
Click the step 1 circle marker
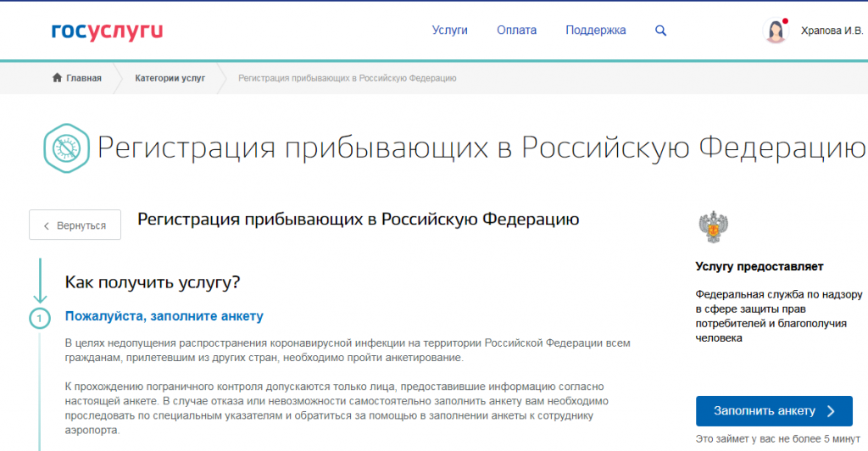click(x=39, y=319)
